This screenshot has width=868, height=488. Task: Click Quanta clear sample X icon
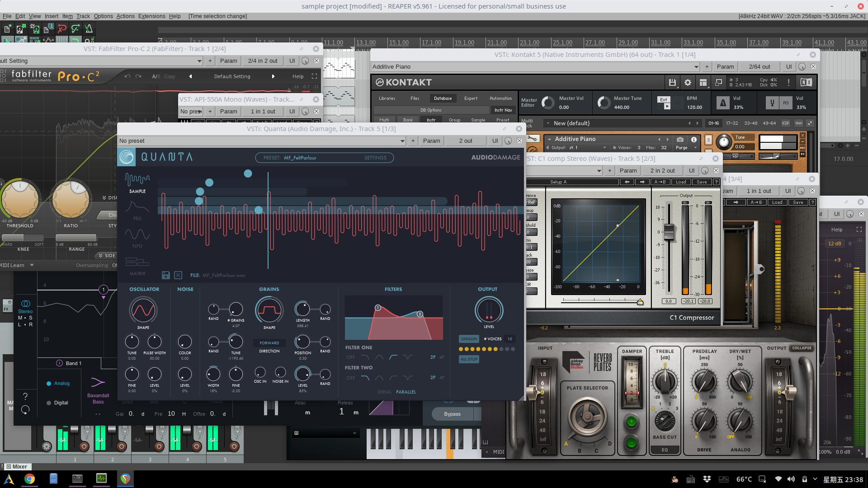pyautogui.click(x=178, y=275)
